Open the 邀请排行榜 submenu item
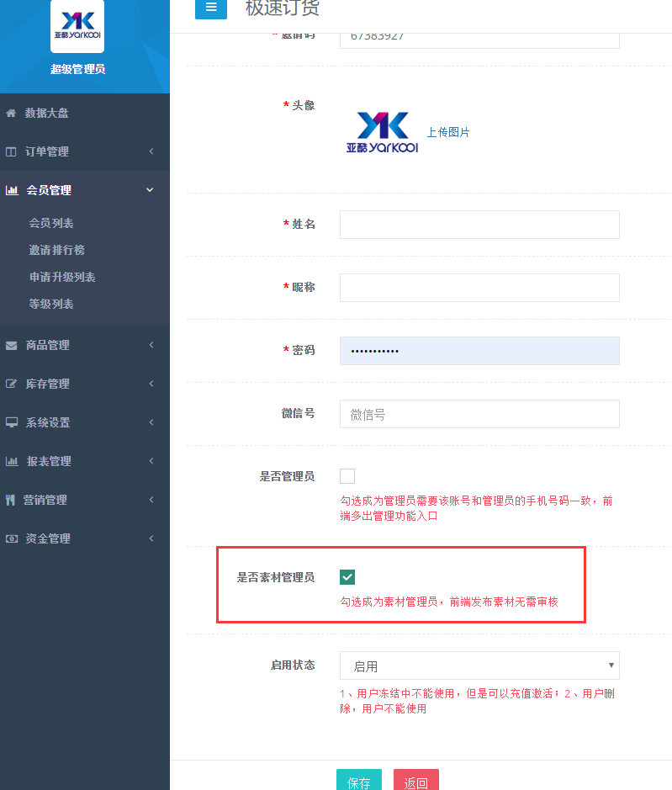 pyautogui.click(x=57, y=250)
